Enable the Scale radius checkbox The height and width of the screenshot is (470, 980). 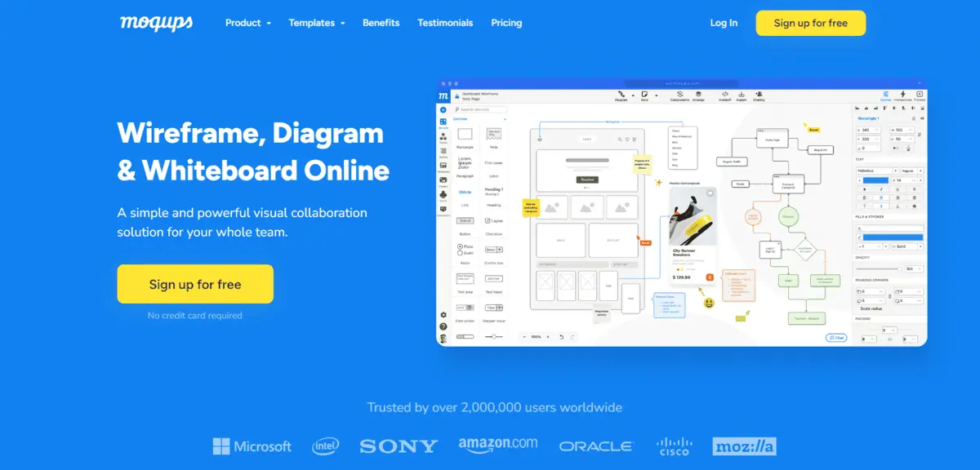tap(858, 308)
